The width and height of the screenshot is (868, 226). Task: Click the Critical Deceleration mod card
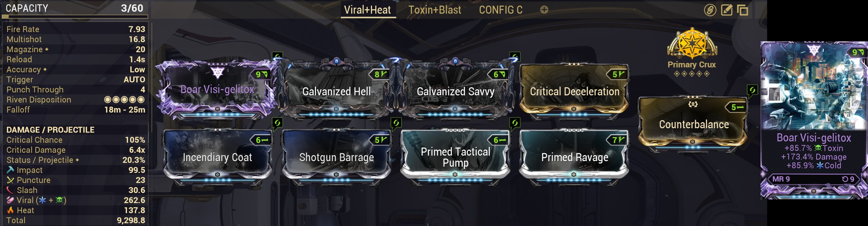tap(574, 90)
